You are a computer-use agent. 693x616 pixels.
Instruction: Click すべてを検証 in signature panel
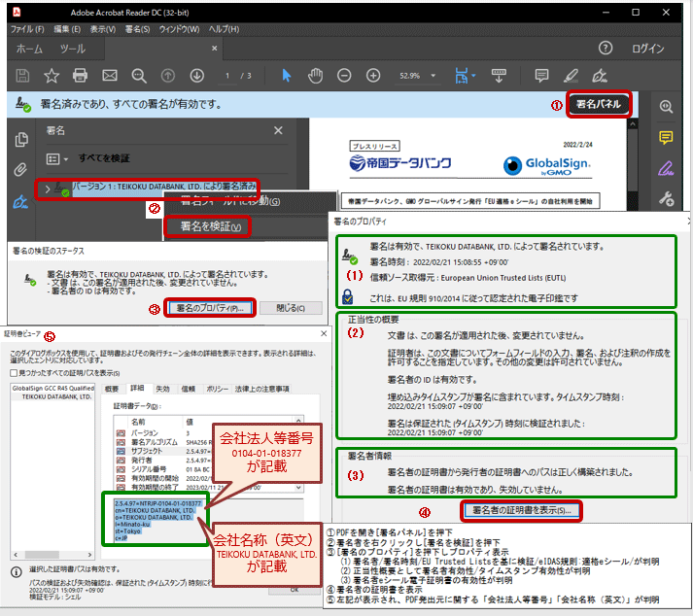104,158
